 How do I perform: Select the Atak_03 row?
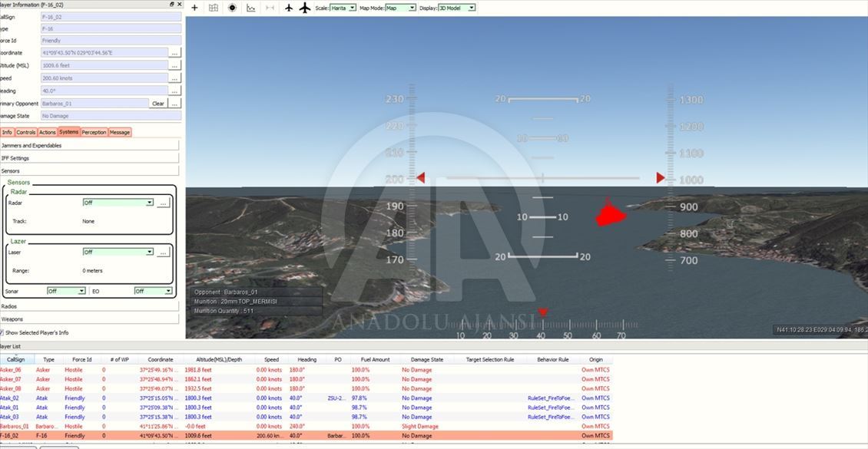coord(306,417)
